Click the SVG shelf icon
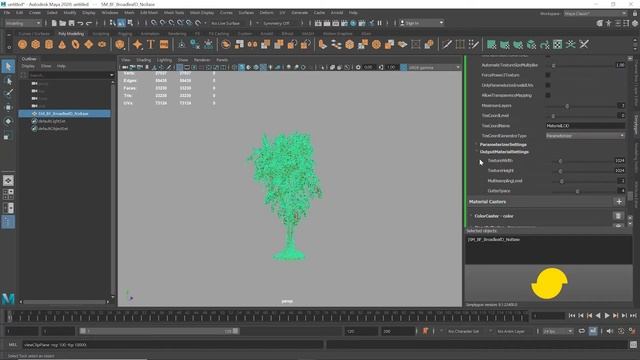The height and width of the screenshot is (360, 640). 164,44
